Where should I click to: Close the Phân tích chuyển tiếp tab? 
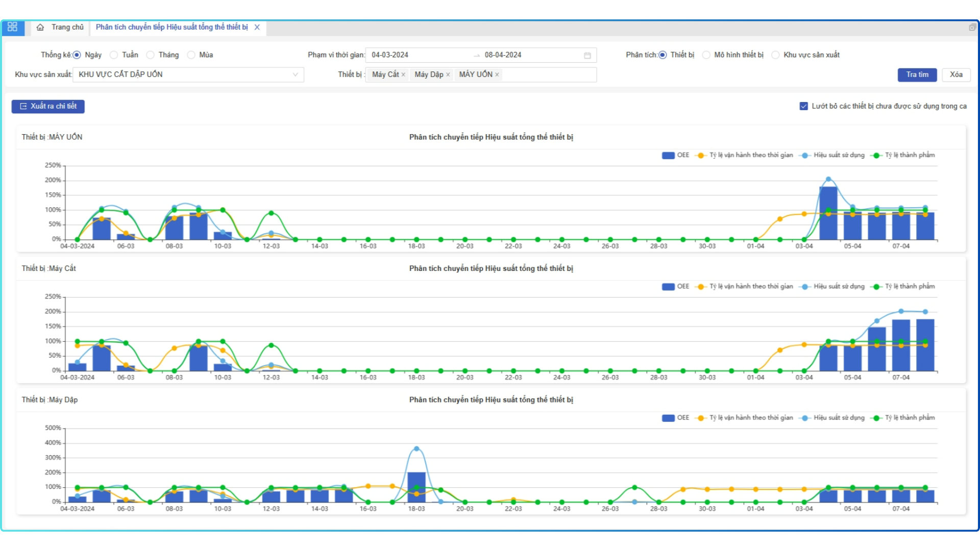tap(257, 27)
